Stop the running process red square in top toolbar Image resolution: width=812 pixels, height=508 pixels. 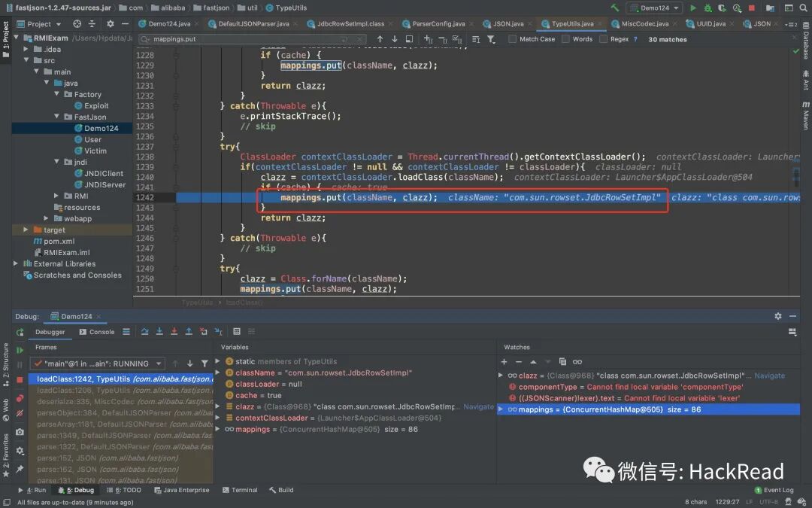[751, 8]
